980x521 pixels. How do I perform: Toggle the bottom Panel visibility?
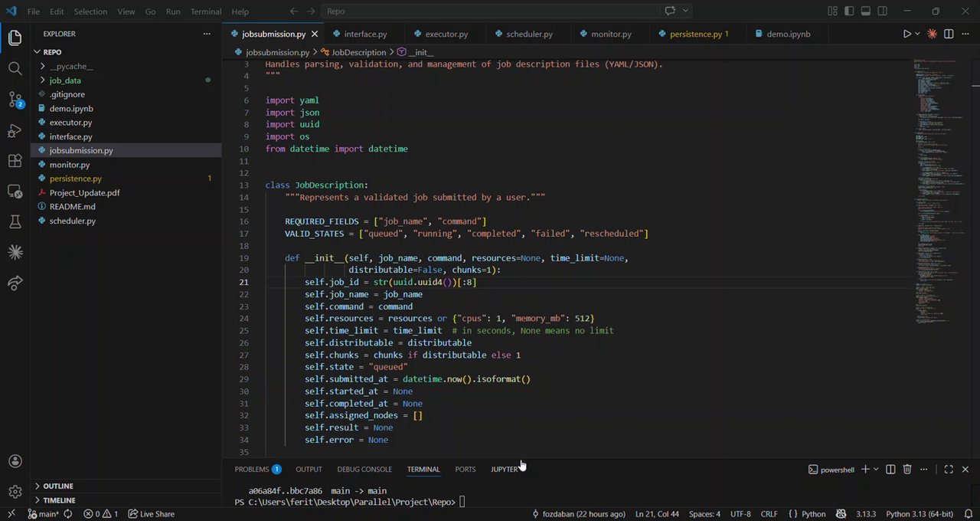tap(866, 11)
